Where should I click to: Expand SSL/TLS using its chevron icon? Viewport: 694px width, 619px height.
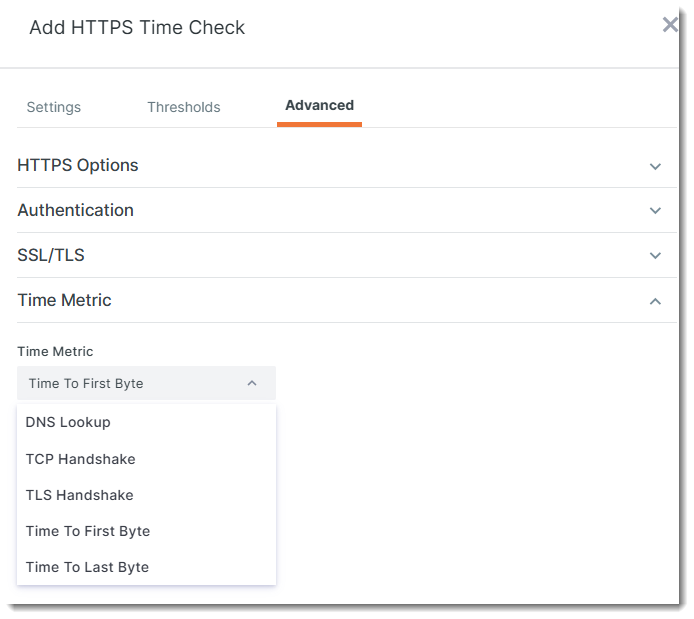point(655,256)
